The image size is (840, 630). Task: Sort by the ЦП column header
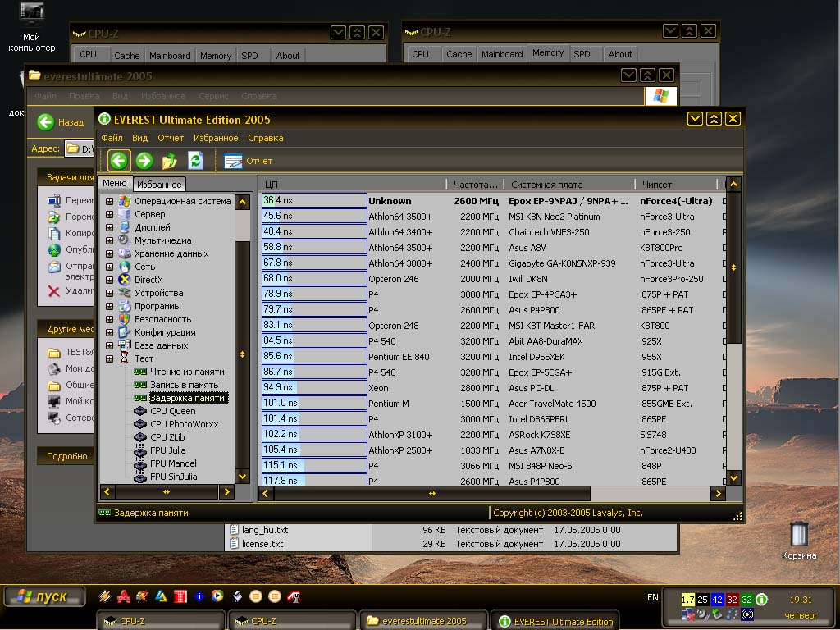point(353,185)
